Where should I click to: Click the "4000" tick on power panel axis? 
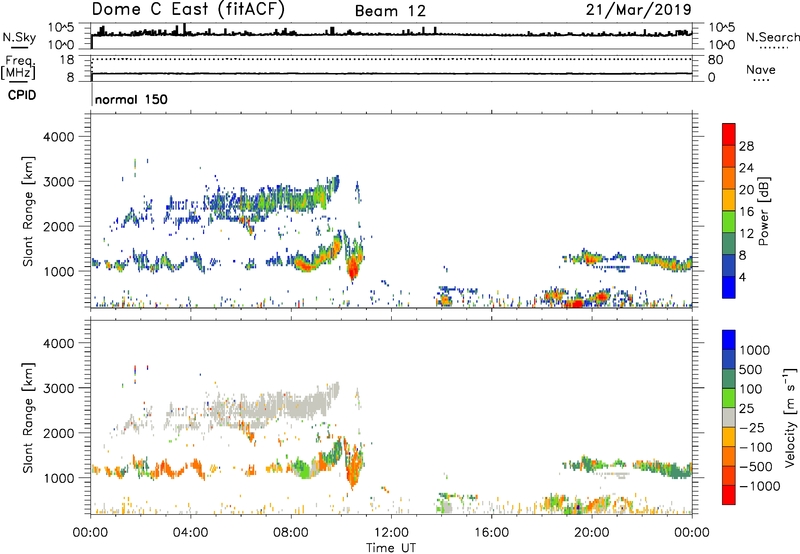point(58,137)
